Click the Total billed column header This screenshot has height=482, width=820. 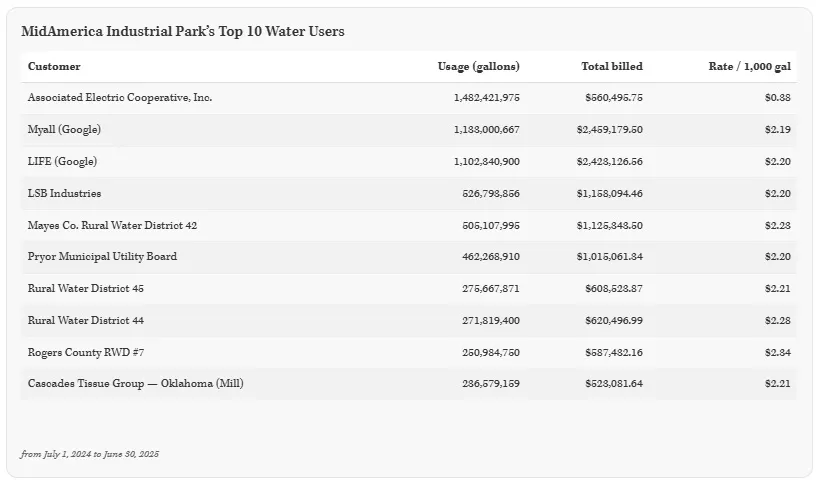pyautogui.click(x=611, y=67)
